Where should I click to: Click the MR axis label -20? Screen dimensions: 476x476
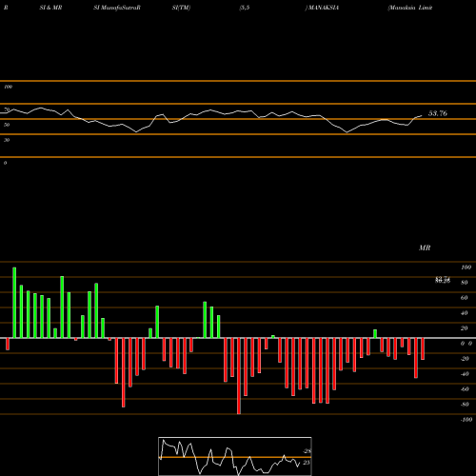click(465, 359)
